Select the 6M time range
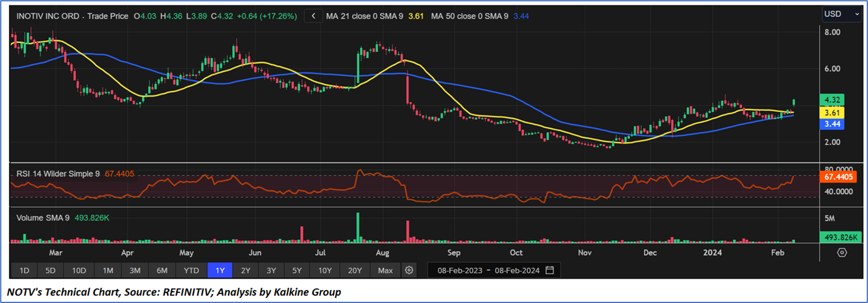This screenshot has height=303, width=868. click(162, 270)
